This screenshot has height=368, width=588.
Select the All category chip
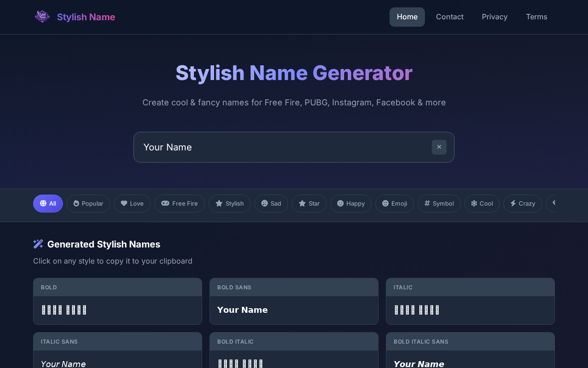[x=48, y=203]
